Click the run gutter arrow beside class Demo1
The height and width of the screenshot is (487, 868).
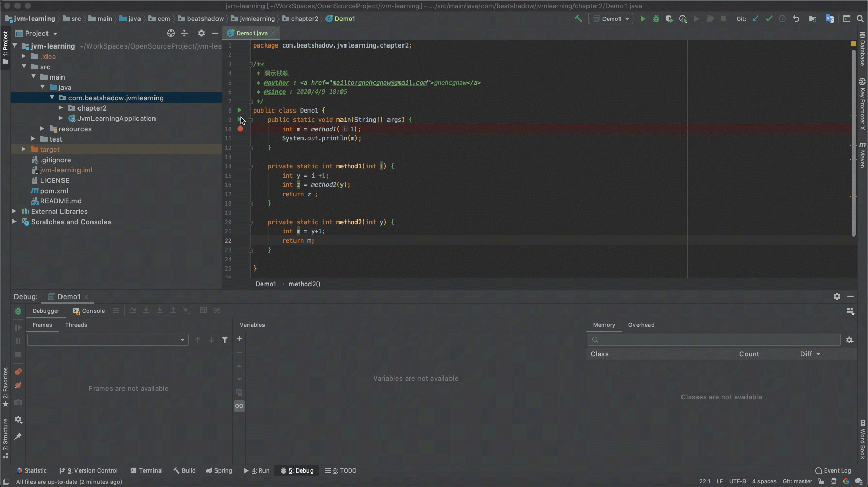tap(239, 110)
